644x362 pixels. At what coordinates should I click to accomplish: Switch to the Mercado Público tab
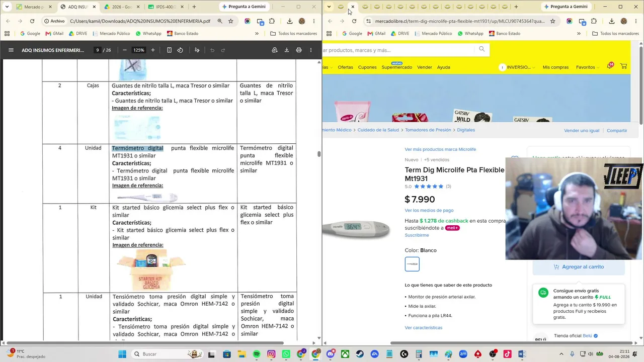point(34,7)
